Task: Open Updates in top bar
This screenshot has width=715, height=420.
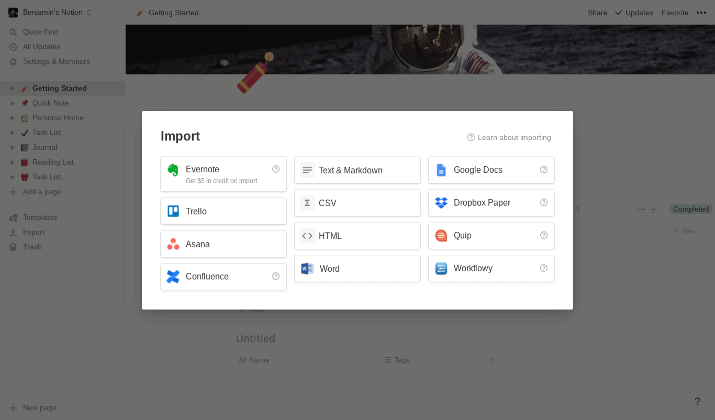Action: (x=634, y=13)
